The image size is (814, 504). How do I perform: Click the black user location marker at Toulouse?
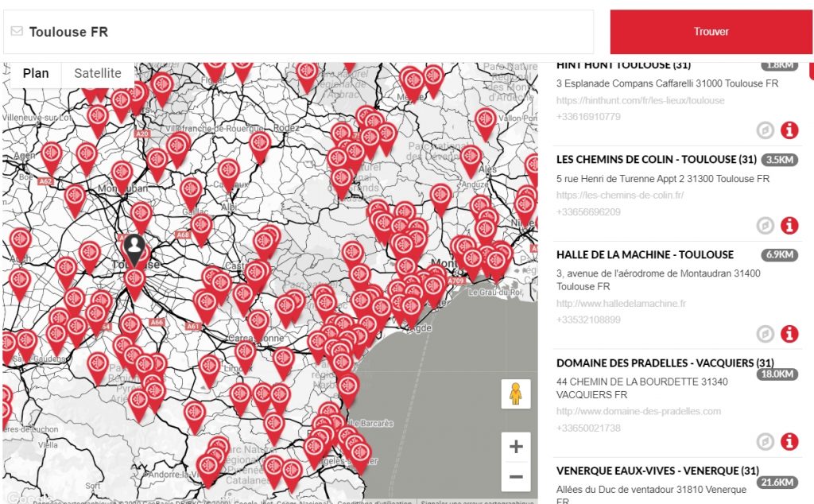[x=134, y=250]
